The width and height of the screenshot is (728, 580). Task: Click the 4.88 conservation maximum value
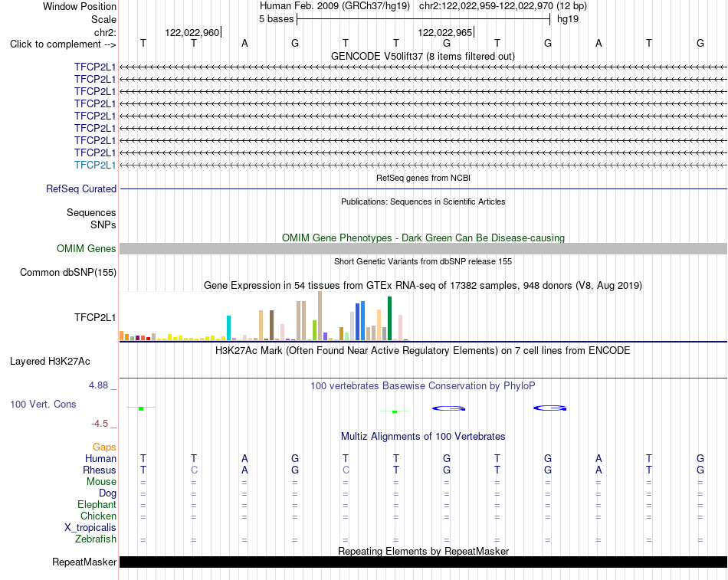point(98,385)
